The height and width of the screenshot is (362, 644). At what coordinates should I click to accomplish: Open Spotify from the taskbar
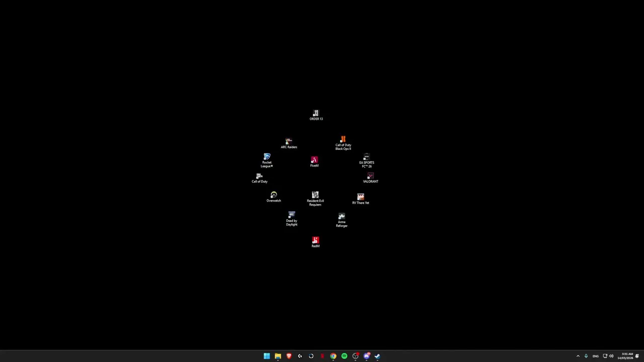point(344,356)
